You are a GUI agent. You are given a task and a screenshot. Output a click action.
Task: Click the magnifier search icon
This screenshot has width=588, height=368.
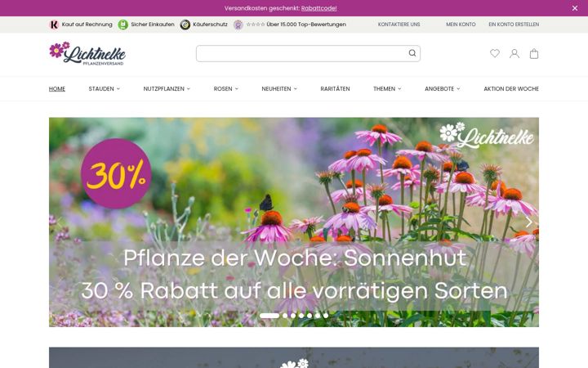pos(412,53)
